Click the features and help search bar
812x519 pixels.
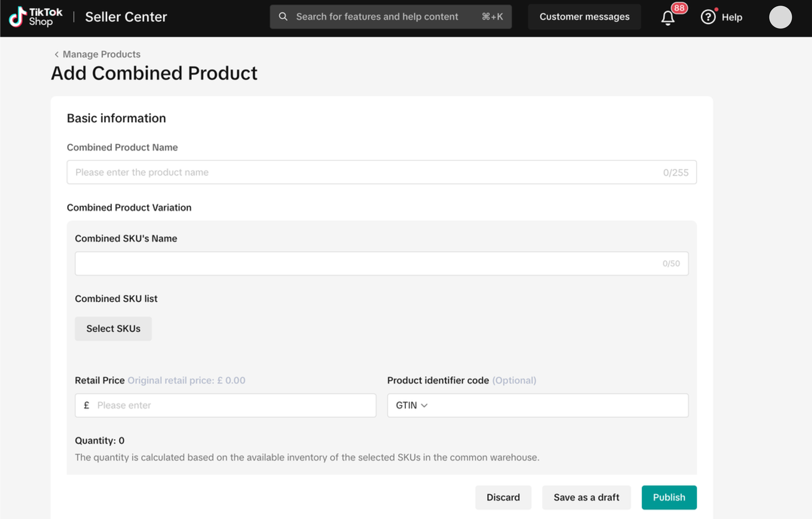[x=391, y=16]
